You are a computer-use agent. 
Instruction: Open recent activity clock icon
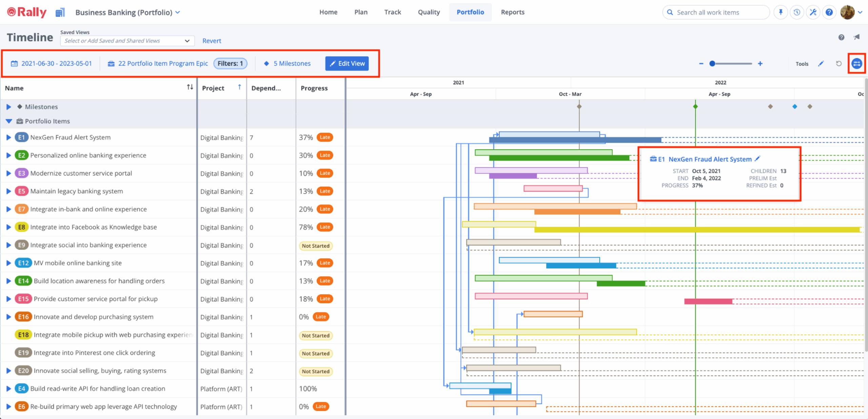point(797,12)
